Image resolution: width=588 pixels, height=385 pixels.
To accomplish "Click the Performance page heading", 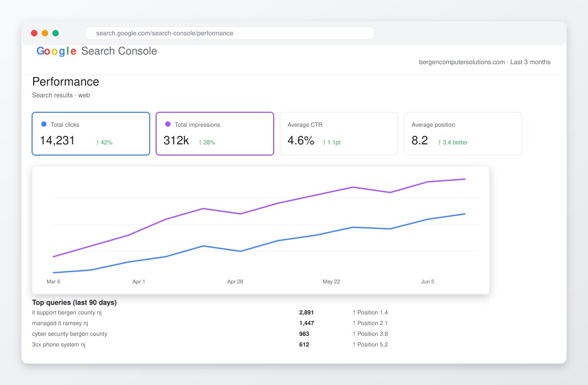I will [66, 81].
